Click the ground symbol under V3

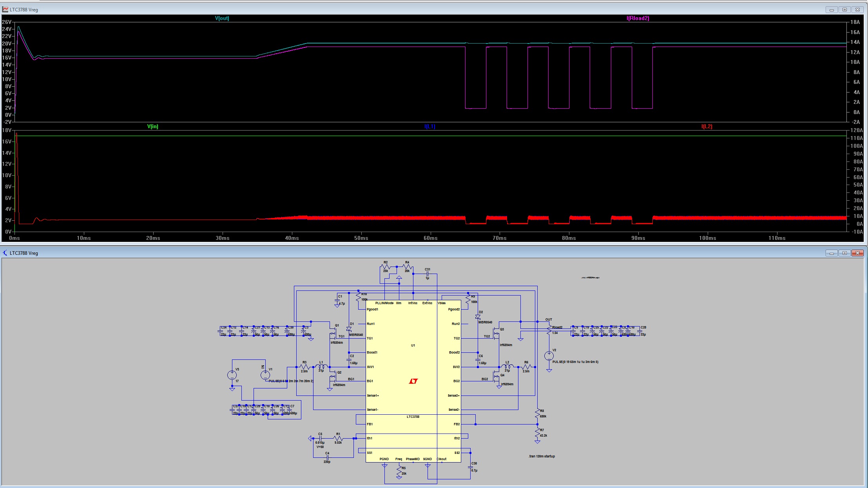(232, 389)
